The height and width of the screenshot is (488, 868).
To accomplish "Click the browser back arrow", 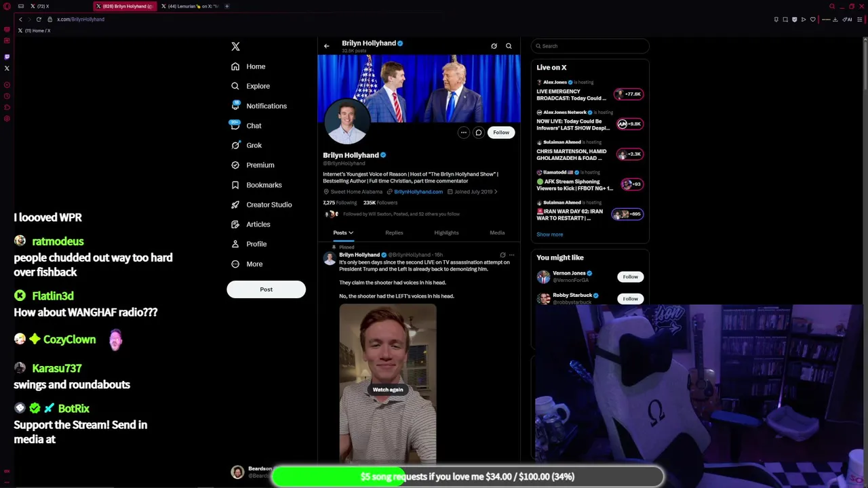I will click(x=20, y=19).
